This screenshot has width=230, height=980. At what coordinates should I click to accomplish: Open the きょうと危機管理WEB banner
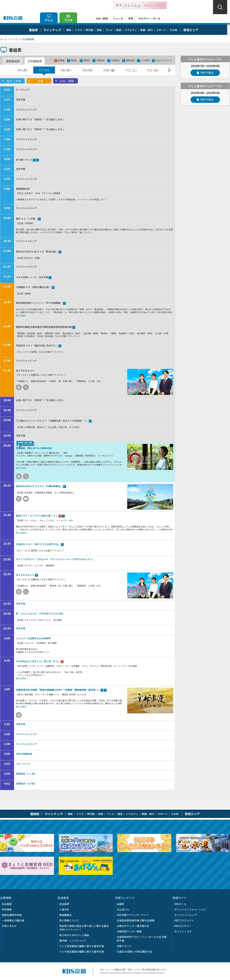click(x=27, y=866)
